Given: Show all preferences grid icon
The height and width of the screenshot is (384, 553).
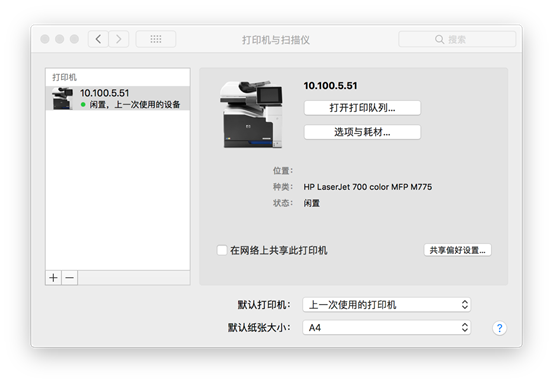Looking at the screenshot, I should [156, 39].
